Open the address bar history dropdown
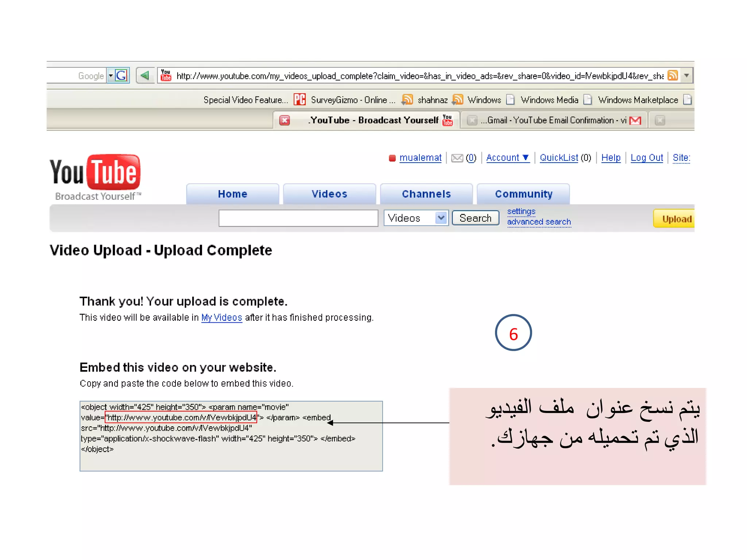 686,75
